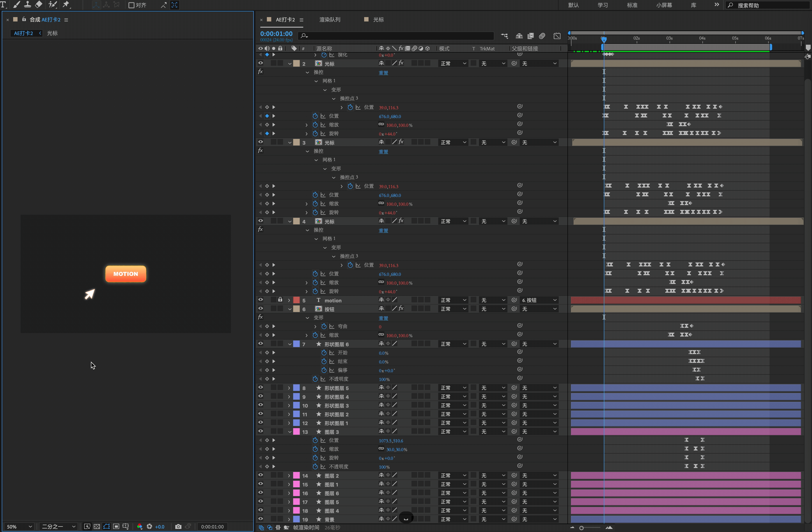Viewport: 812px width, 532px height.
Task: Hide layer 5 motion with eye toggle
Action: [x=260, y=300]
